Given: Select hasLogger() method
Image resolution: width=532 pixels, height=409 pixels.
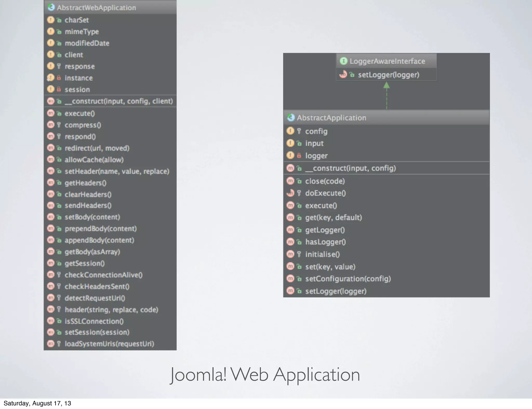Looking at the screenshot, I should [x=387, y=242].
